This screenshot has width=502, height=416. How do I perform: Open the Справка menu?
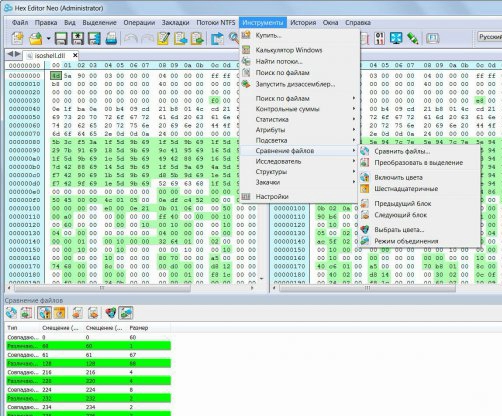tap(358, 23)
